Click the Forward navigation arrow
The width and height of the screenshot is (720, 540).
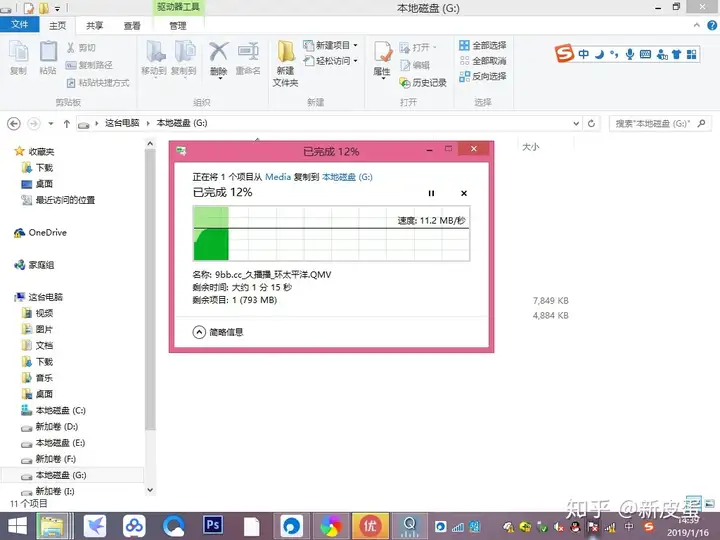[34, 124]
